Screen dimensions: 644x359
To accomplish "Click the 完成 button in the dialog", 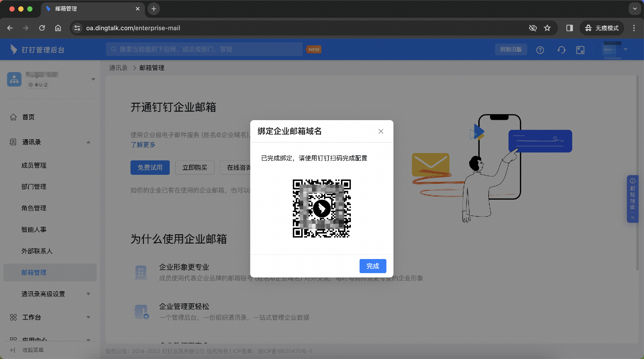I will click(373, 266).
